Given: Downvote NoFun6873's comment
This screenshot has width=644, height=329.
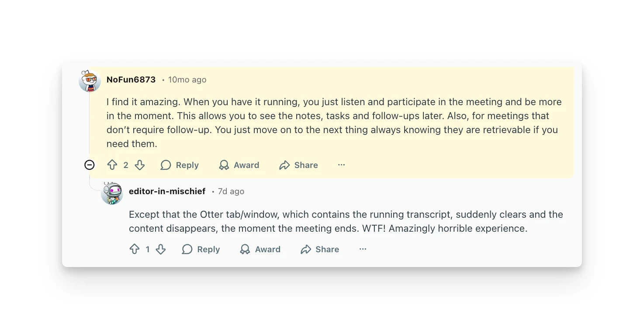Looking at the screenshot, I should point(140,165).
